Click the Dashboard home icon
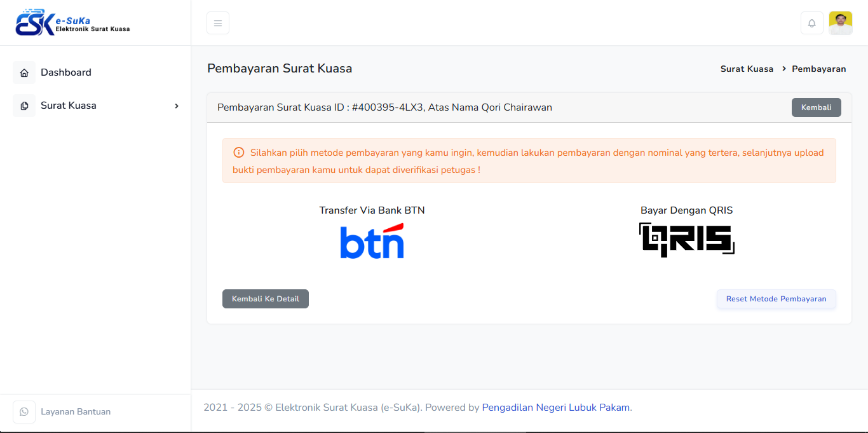 click(x=24, y=72)
